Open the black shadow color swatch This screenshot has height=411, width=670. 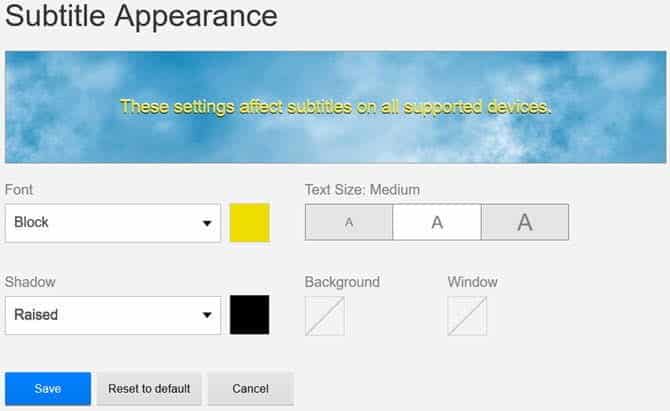point(250,315)
